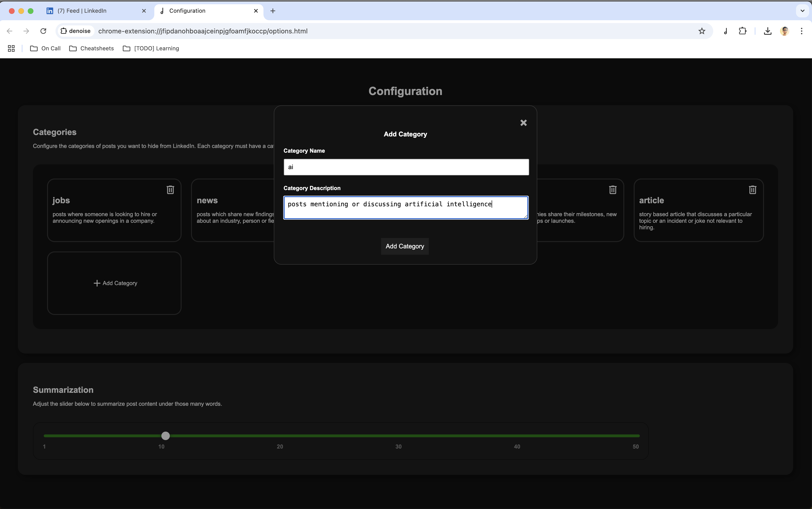The image size is (812, 509).
Task: Open the Cheatsheets bookmarks folder
Action: pyautogui.click(x=92, y=48)
